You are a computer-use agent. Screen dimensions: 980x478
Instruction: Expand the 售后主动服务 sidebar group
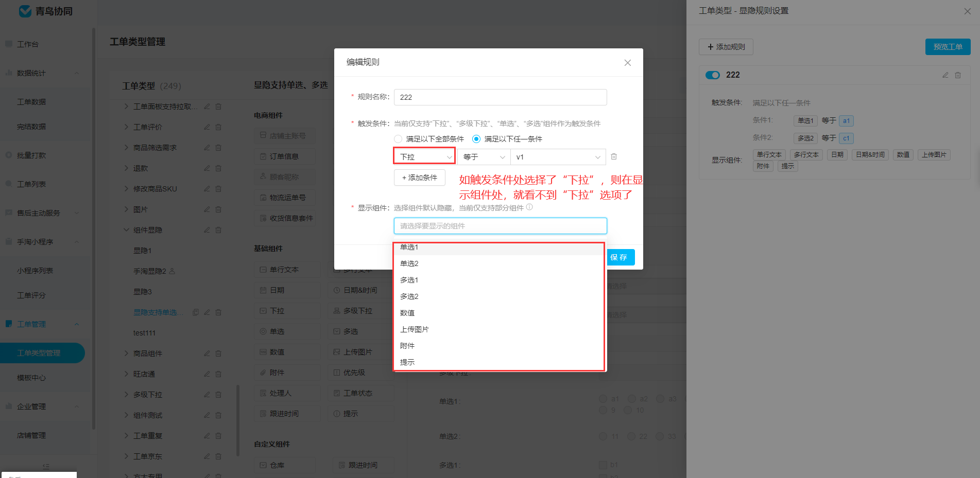coord(77,213)
